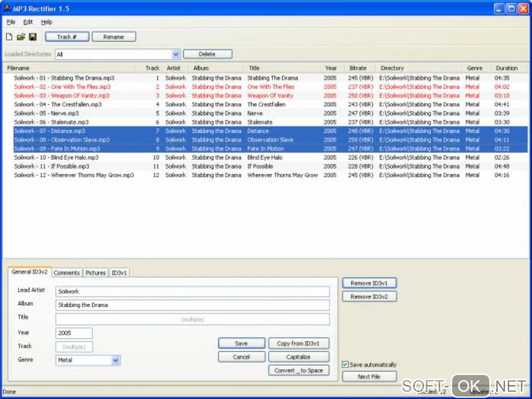Image resolution: width=532 pixels, height=399 pixels.
Task: Click the Track number input field
Action: (74, 347)
